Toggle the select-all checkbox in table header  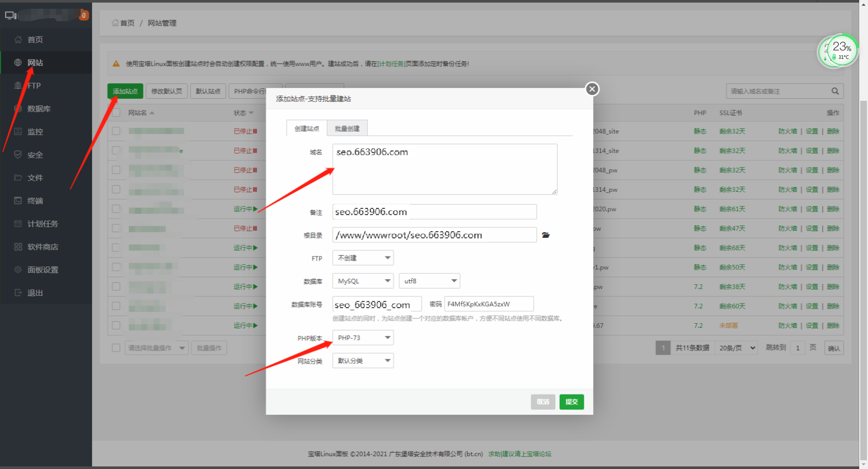(116, 113)
